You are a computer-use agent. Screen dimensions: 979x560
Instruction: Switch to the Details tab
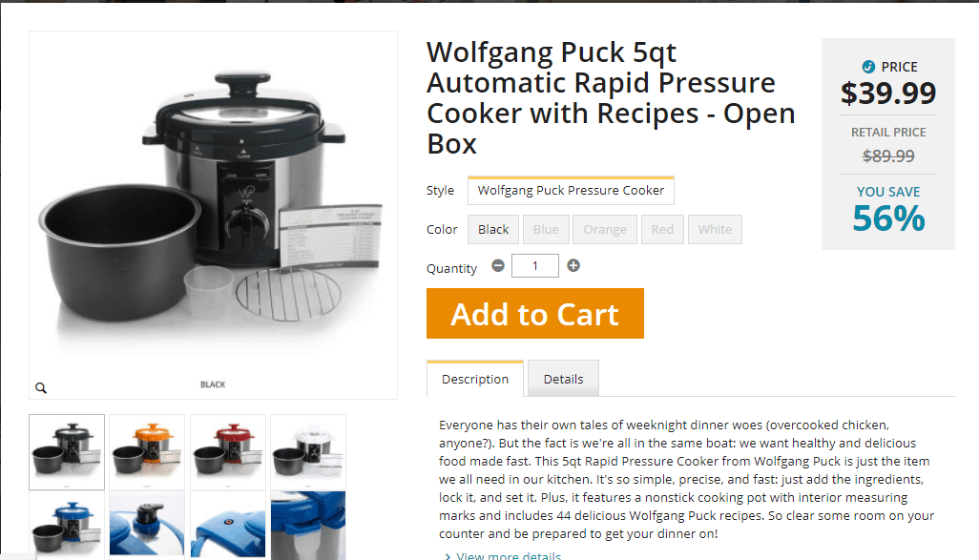[x=563, y=379]
